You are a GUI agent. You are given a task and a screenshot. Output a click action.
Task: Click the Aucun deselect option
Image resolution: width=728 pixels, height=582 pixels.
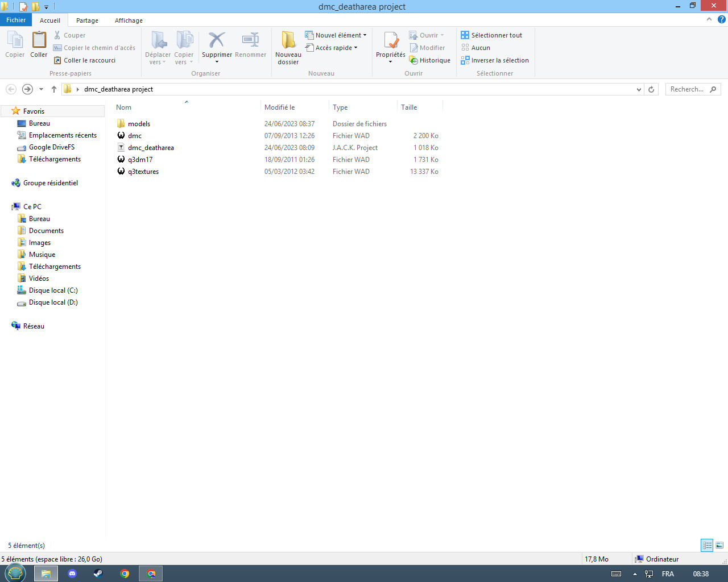[x=475, y=48]
